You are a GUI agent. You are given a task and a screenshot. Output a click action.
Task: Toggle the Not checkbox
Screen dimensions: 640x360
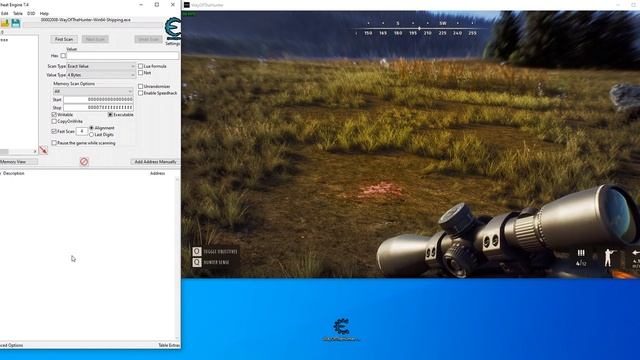pyautogui.click(x=140, y=73)
